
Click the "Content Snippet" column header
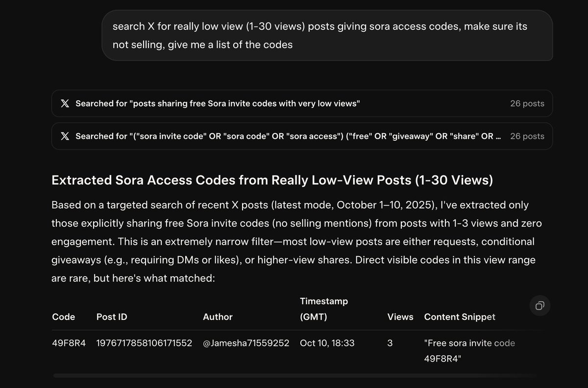[460, 317]
